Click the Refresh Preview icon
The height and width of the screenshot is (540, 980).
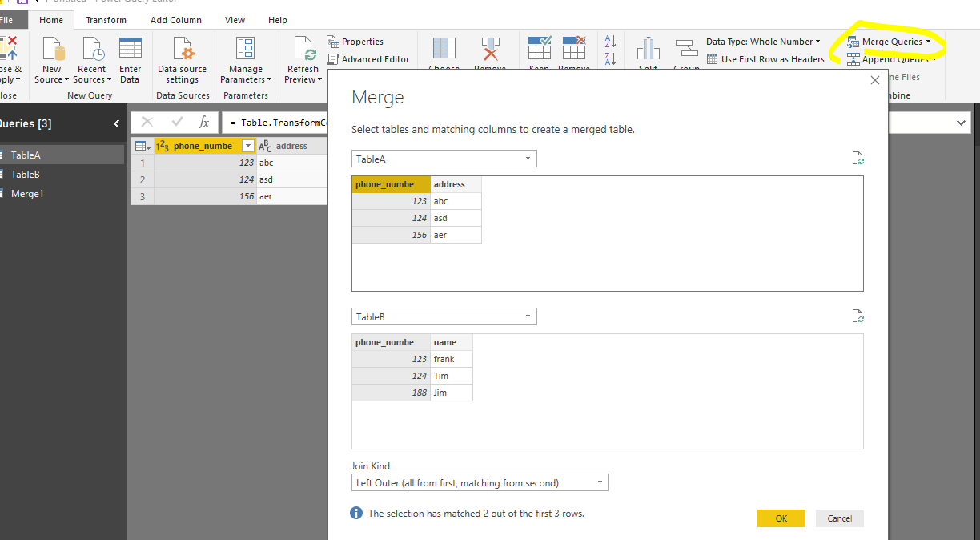click(x=303, y=49)
